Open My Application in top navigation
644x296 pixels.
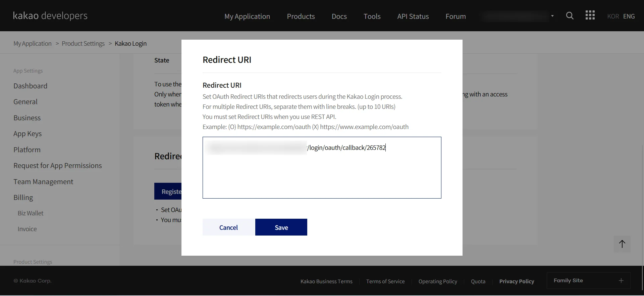[x=247, y=16]
